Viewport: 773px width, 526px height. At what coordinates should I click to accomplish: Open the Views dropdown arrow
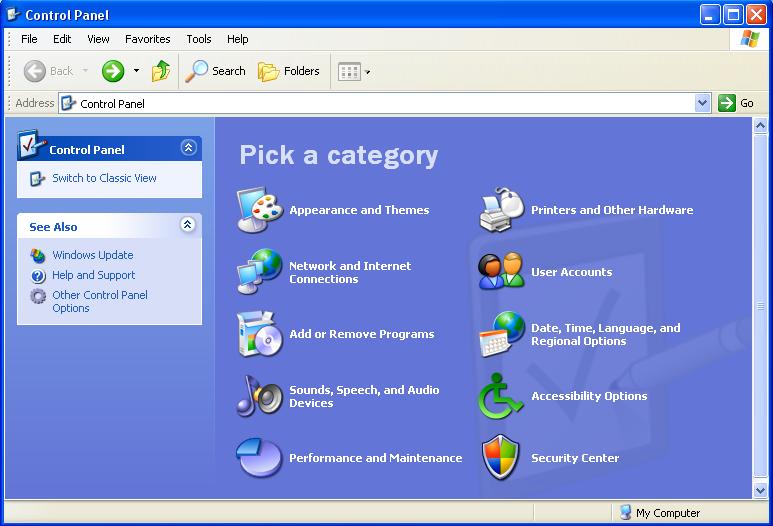pos(367,72)
